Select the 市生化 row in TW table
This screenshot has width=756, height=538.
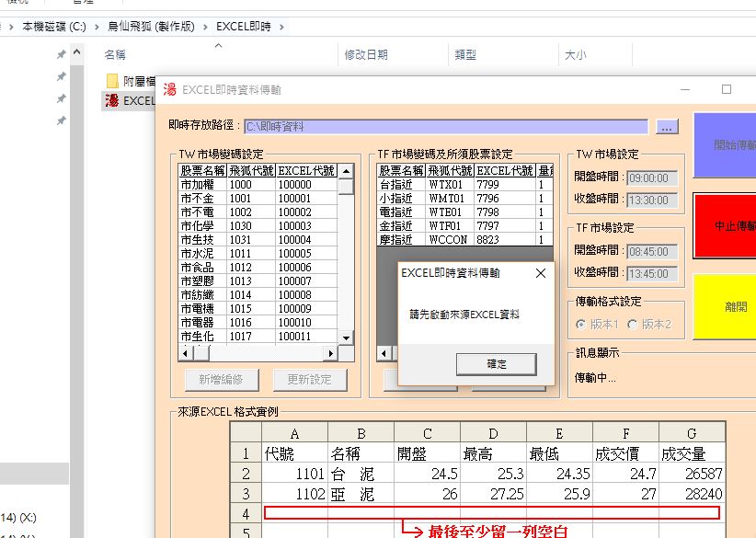pyautogui.click(x=258, y=337)
